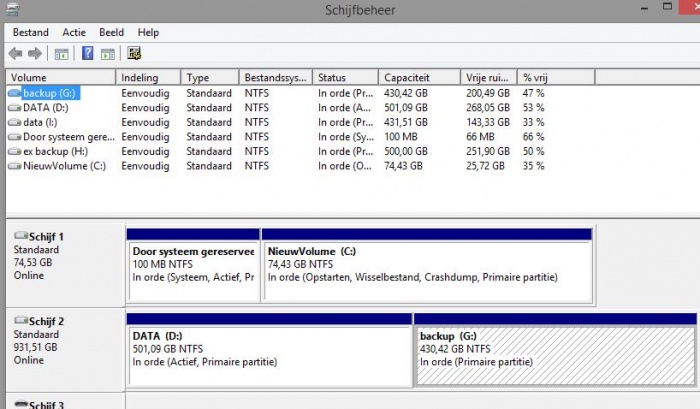Click the backup (G:) drive icon
Image resolution: width=700 pixels, height=409 pixels.
point(15,93)
